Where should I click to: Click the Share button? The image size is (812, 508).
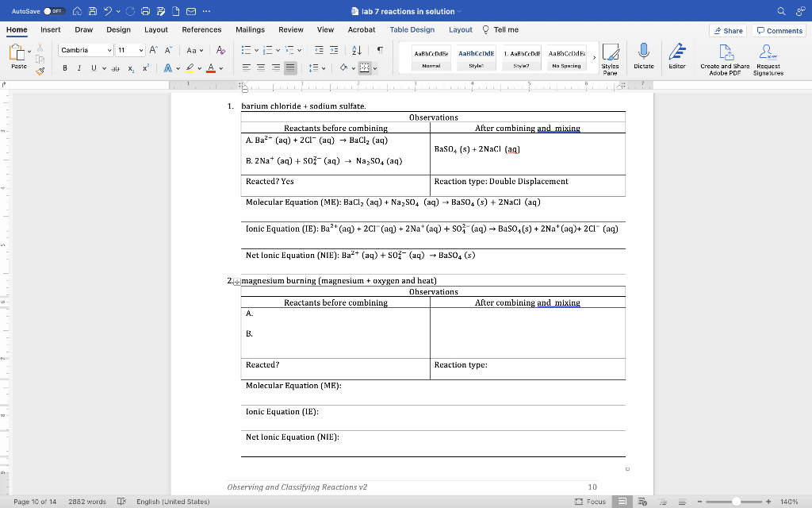click(x=728, y=31)
